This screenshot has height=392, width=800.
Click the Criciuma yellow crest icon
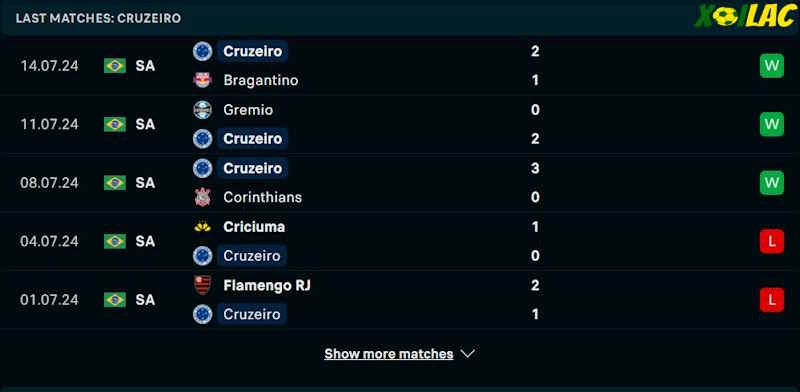203,227
